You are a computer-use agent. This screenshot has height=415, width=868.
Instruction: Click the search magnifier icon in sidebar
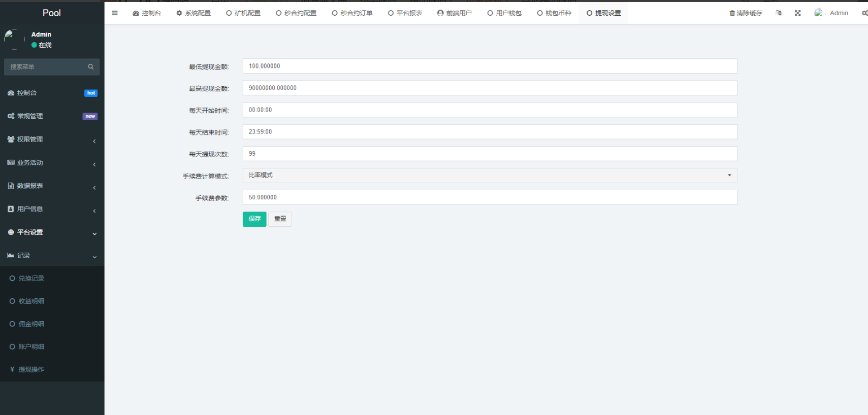[x=91, y=67]
